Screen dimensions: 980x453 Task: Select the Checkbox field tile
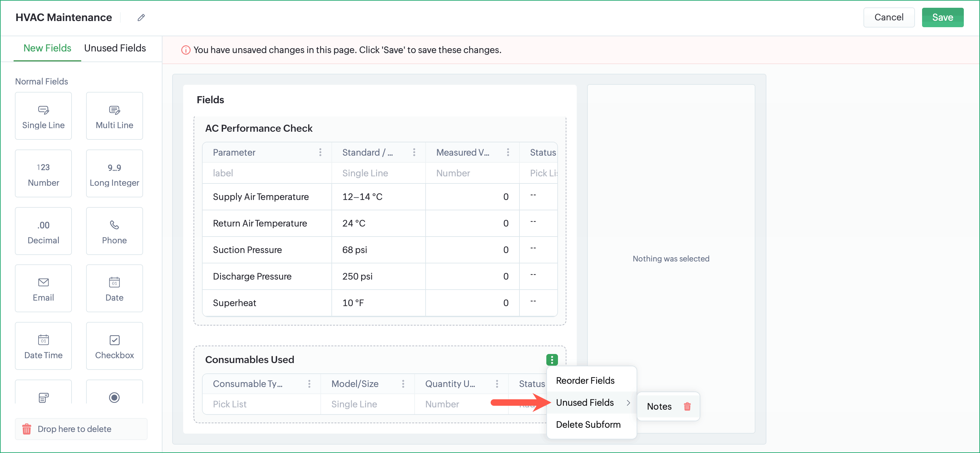[114, 346]
